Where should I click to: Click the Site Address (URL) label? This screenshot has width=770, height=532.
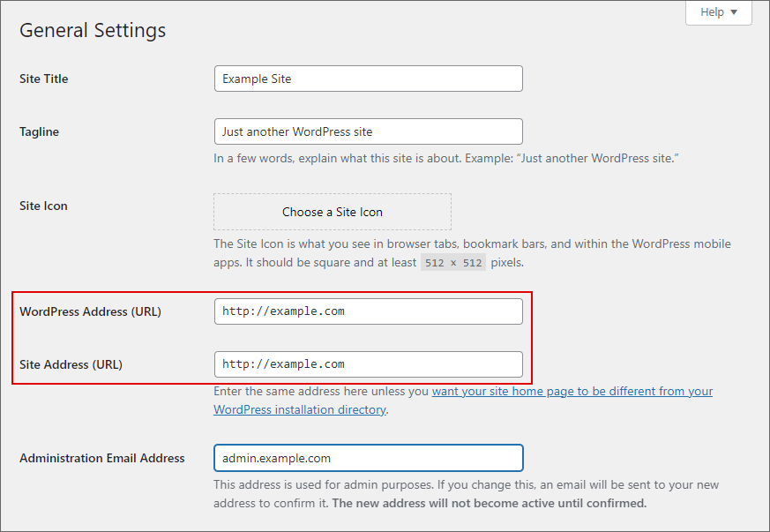pos(71,364)
